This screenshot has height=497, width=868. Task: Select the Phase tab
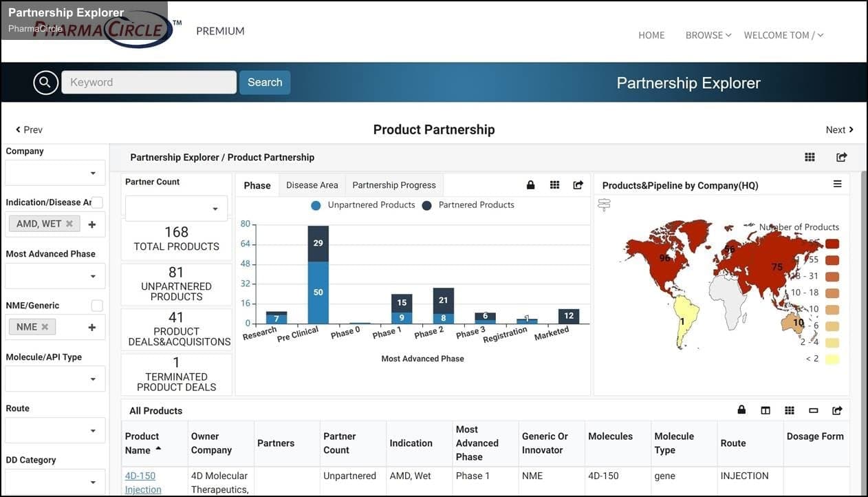257,185
